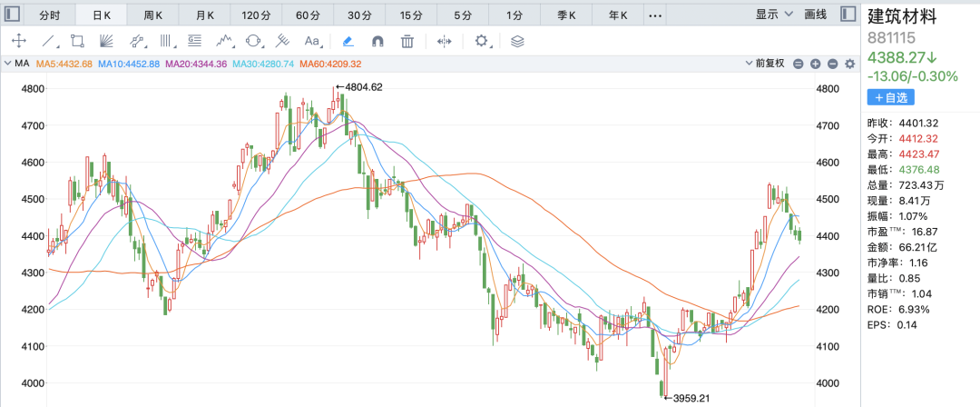
Task: Open the 前复权 adjustment dropdown
Action: [767, 64]
